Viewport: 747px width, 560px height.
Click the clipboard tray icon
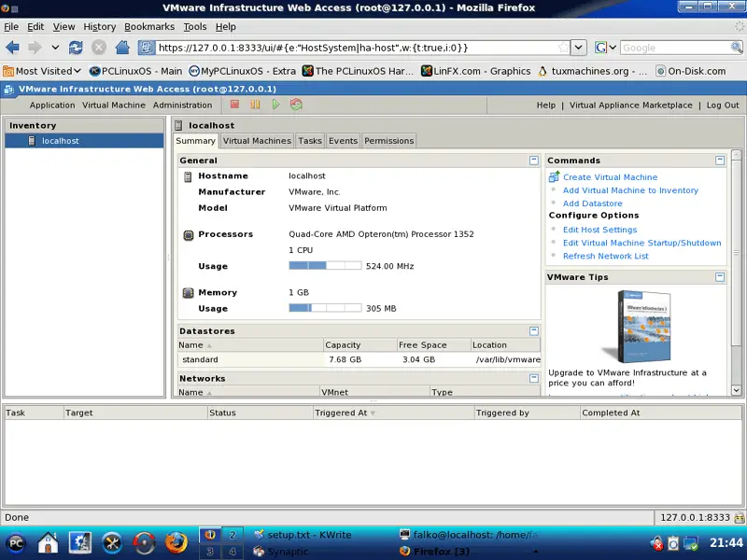[x=673, y=543]
